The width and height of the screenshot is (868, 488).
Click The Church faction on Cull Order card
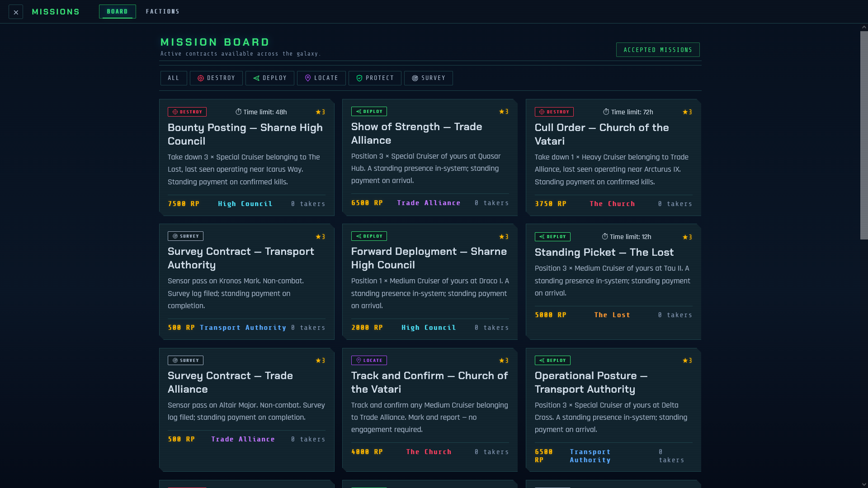[x=613, y=204]
